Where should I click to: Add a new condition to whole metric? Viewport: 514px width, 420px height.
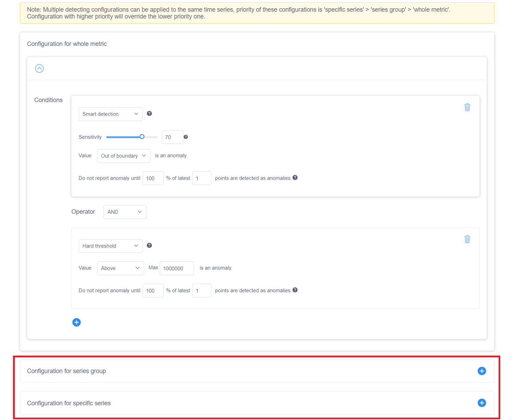76,322
